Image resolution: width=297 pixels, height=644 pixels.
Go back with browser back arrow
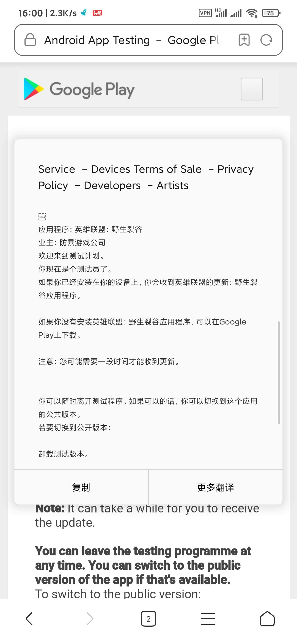(x=29, y=619)
